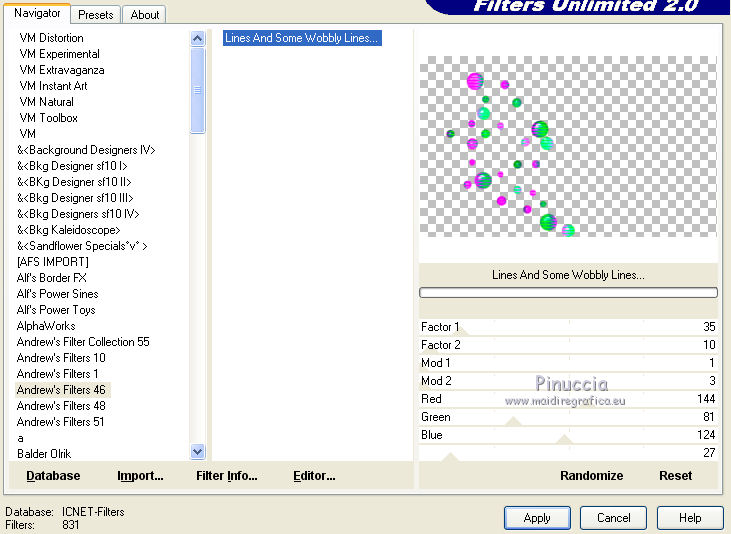Select Andrew's Filters 51 category
731x534 pixels.
(x=61, y=422)
